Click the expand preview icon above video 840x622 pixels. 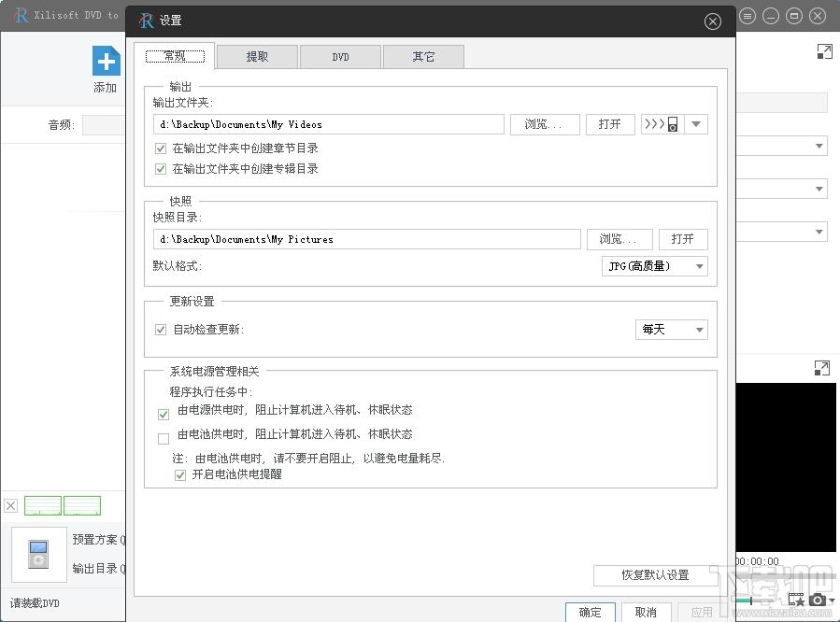coord(822,368)
